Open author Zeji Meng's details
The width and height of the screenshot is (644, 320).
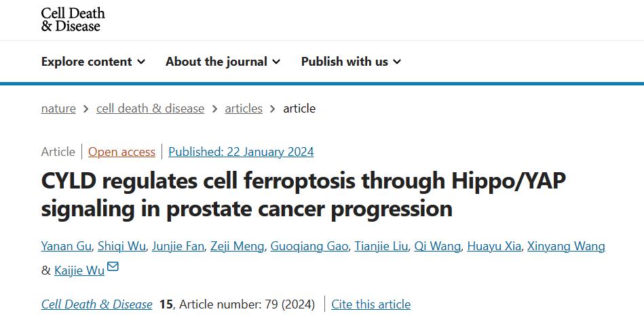pyautogui.click(x=238, y=246)
